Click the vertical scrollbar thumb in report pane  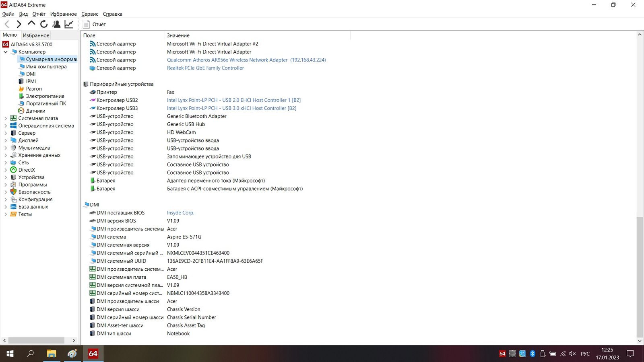pyautogui.click(x=640, y=277)
